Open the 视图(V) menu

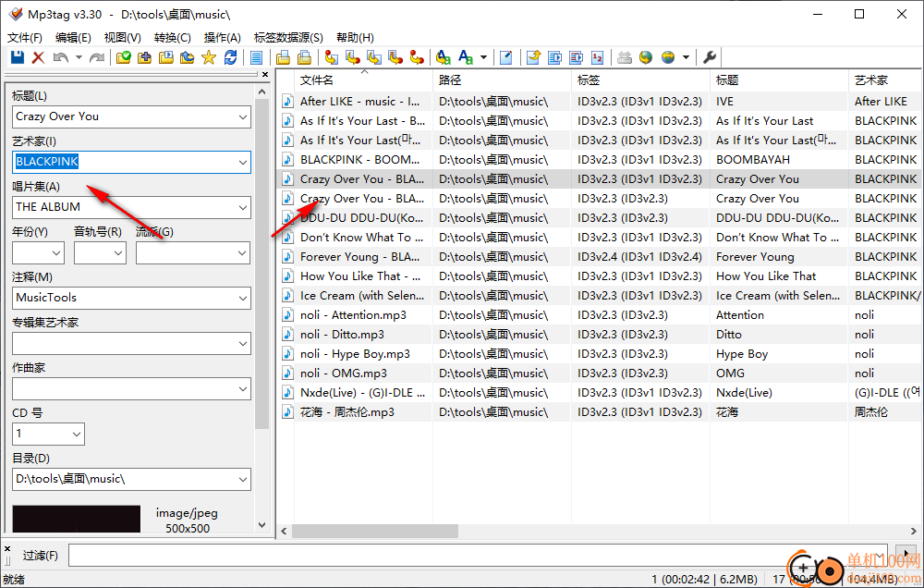[123, 38]
